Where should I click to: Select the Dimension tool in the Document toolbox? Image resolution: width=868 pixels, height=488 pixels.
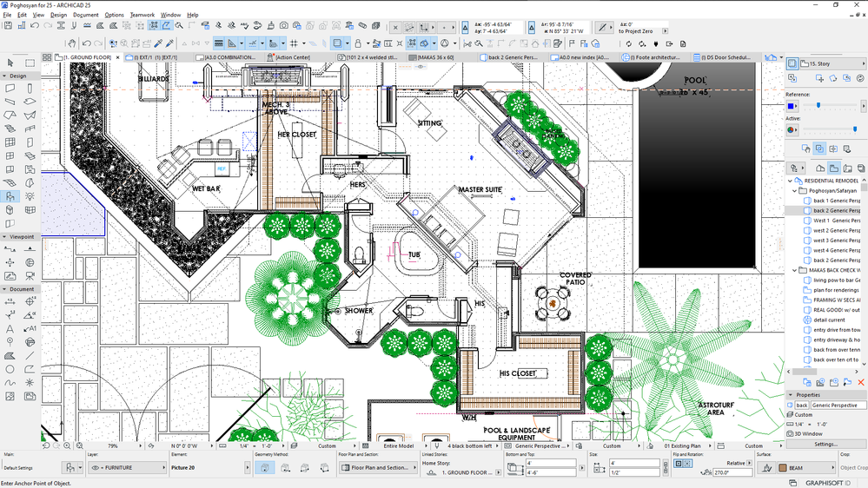point(10,301)
